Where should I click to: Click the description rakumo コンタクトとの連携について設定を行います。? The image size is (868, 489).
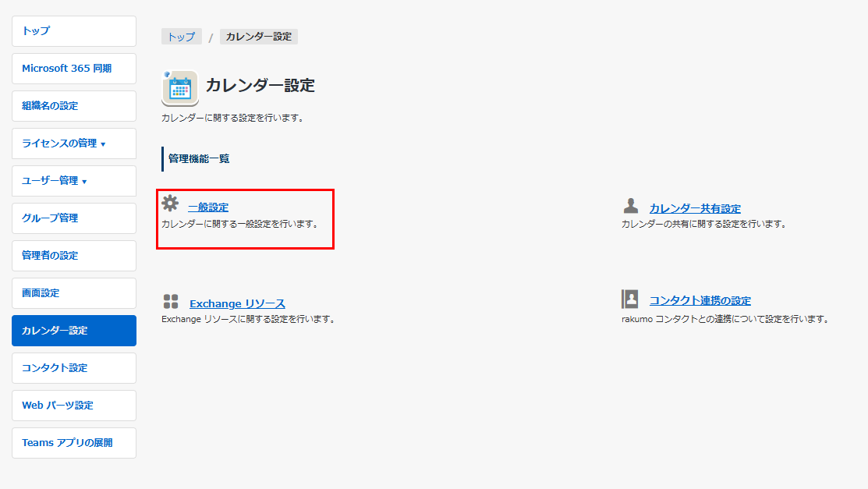coord(725,320)
